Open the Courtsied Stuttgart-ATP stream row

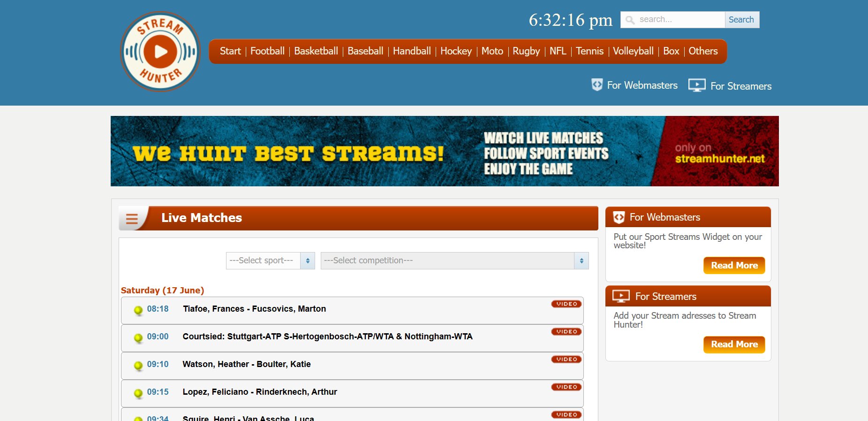(352, 338)
